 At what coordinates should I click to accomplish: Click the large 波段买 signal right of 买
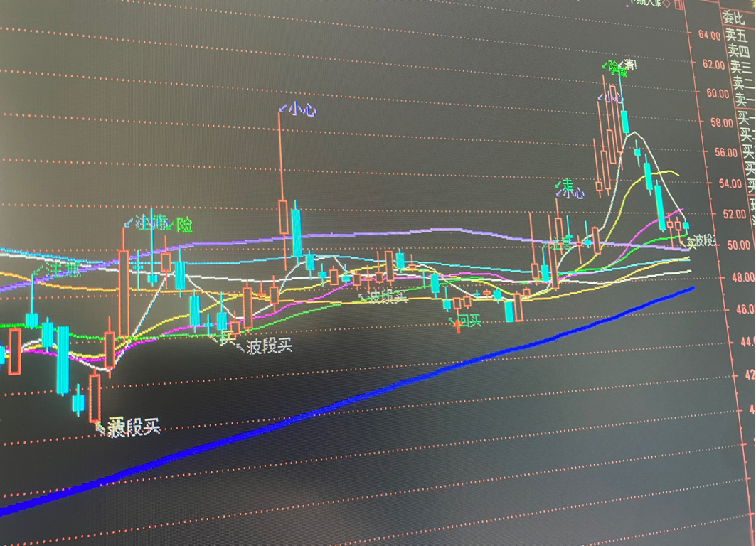[x=269, y=346]
